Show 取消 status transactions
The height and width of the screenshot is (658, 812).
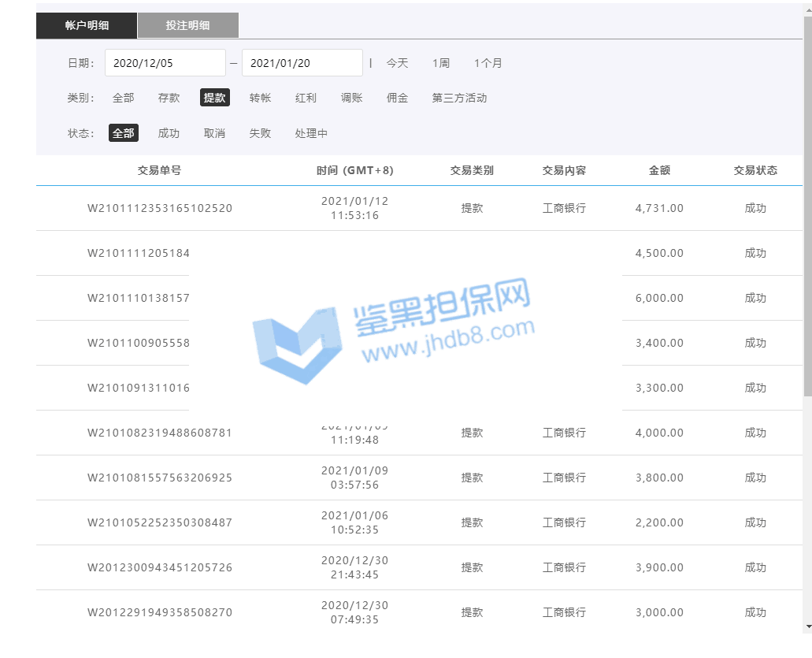[x=214, y=133]
